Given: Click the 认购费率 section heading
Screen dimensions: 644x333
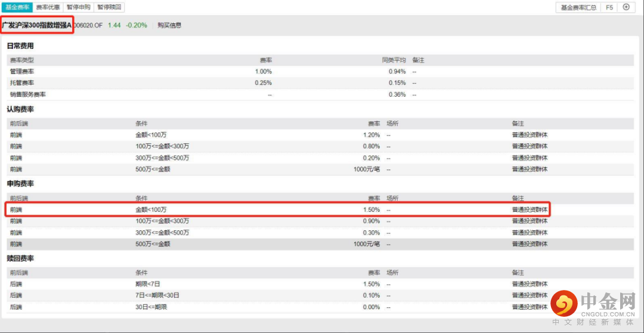Looking at the screenshot, I should coord(20,109).
